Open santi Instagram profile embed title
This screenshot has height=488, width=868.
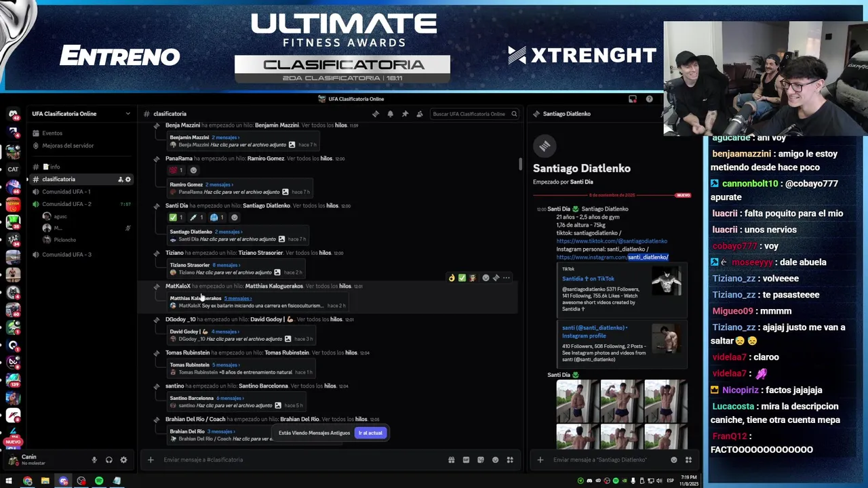(595, 331)
